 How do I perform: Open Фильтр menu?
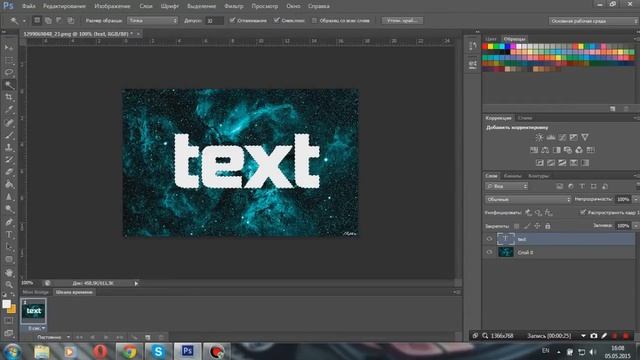coord(233,6)
